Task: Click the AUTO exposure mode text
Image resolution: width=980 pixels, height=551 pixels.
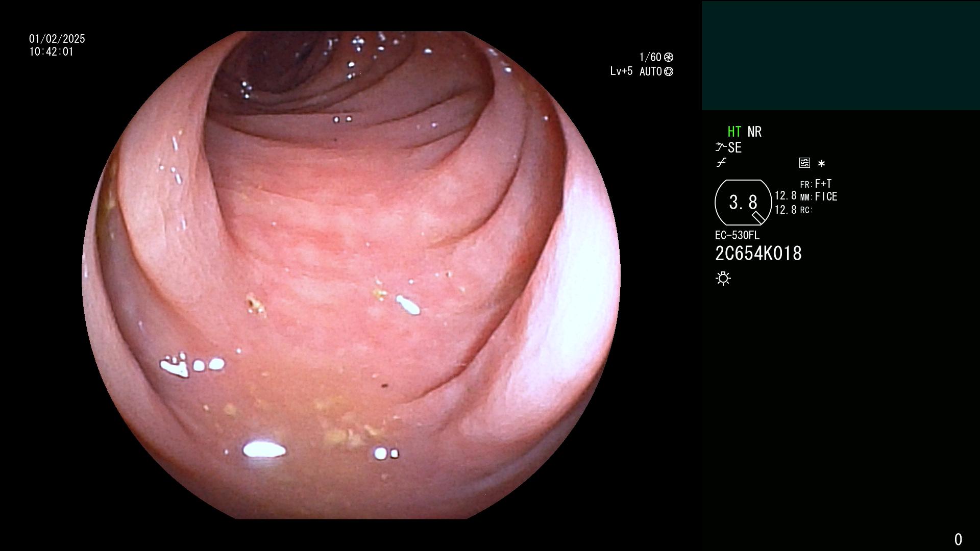Action: click(x=651, y=71)
